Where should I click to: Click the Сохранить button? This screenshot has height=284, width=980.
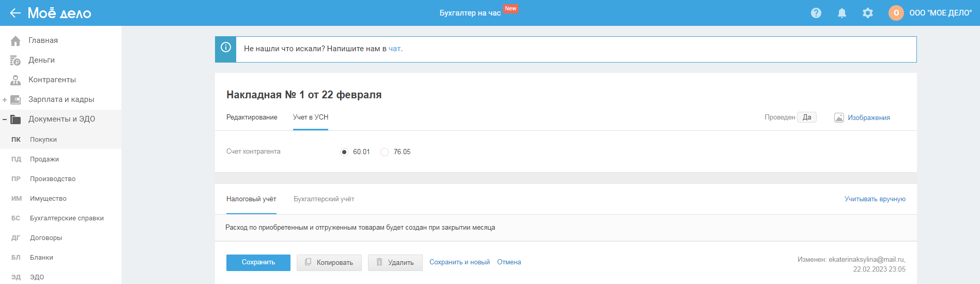(258, 262)
